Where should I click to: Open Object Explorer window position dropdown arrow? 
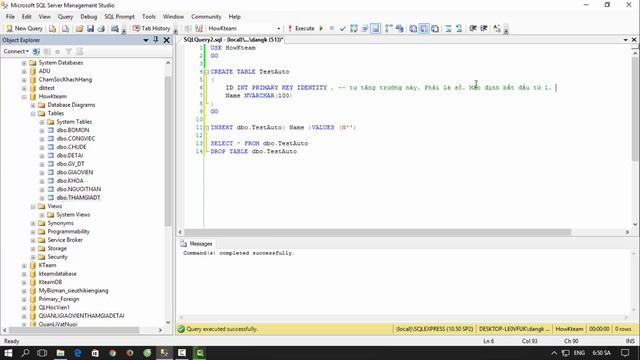(x=146, y=40)
